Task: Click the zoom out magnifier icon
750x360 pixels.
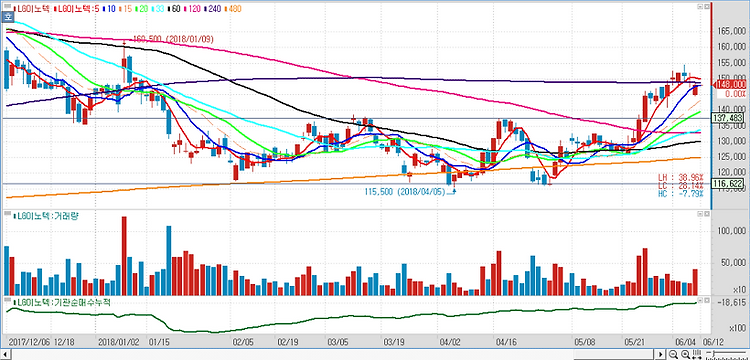Action: 673,354
